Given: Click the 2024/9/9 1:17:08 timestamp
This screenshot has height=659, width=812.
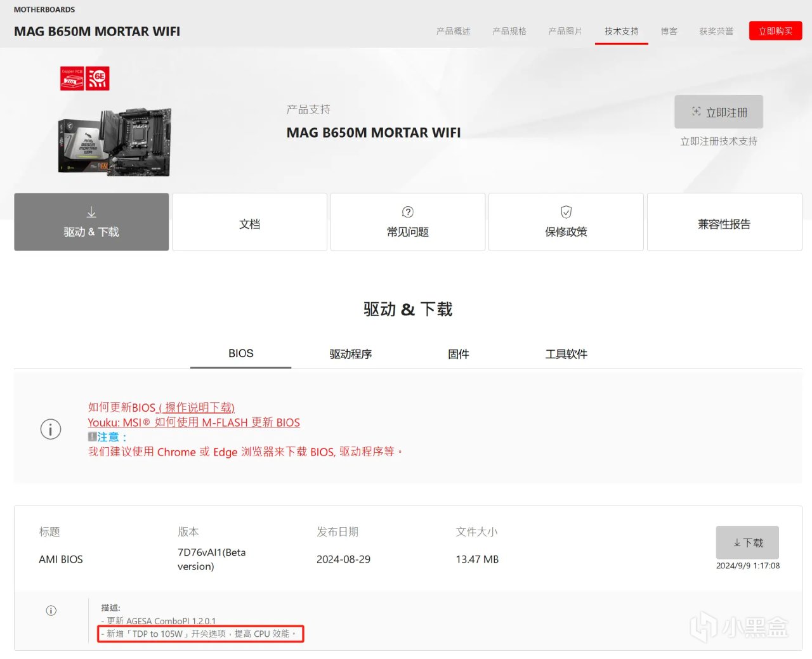Looking at the screenshot, I should click(x=748, y=566).
